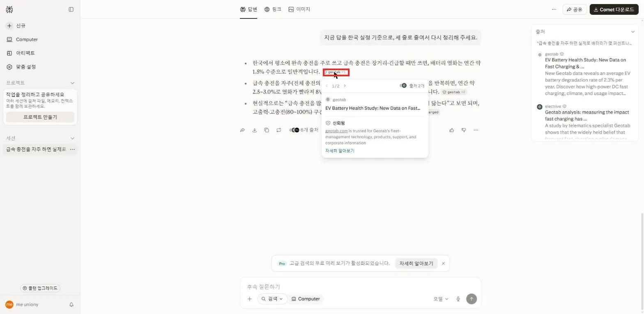Viewport: 644px width, 314px height.
Task: Open the 6개 출처 sources list
Action: [x=304, y=130]
